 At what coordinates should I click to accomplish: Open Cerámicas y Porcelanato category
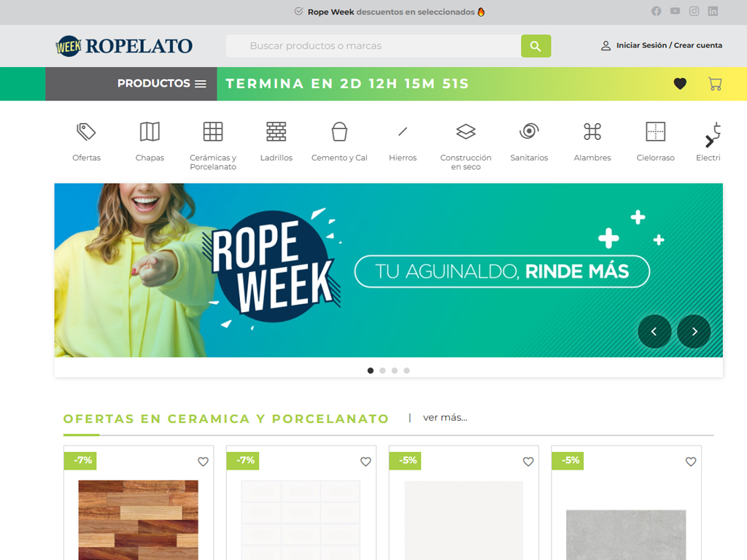coord(213,146)
